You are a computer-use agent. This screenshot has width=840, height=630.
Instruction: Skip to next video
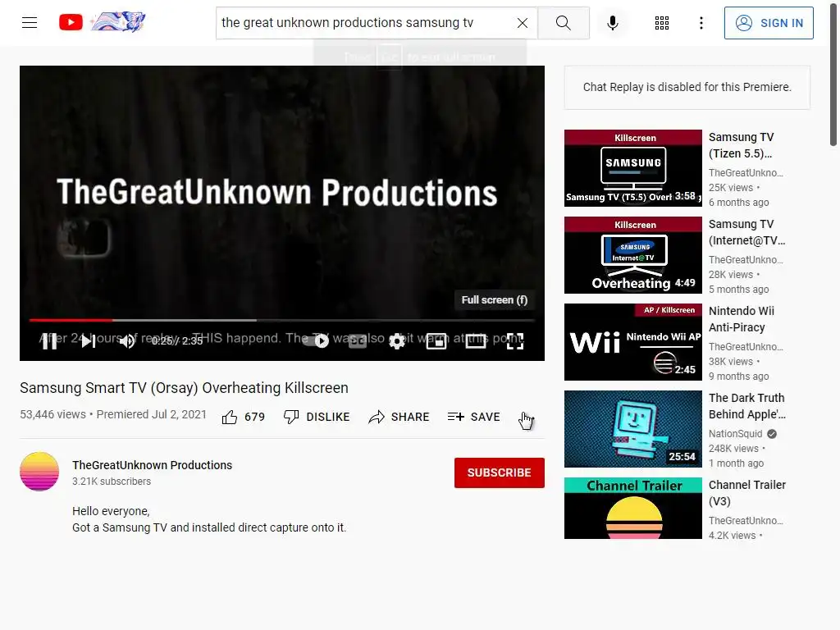pyautogui.click(x=89, y=340)
